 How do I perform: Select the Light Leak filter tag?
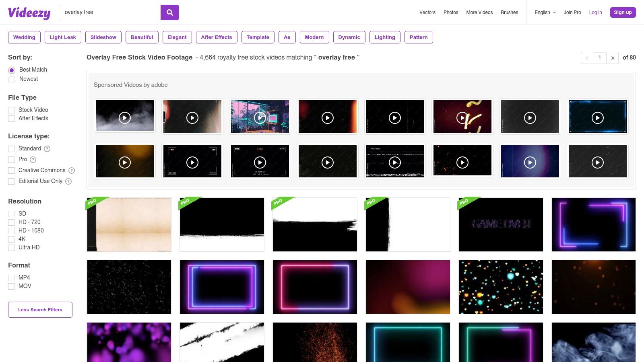click(63, 37)
